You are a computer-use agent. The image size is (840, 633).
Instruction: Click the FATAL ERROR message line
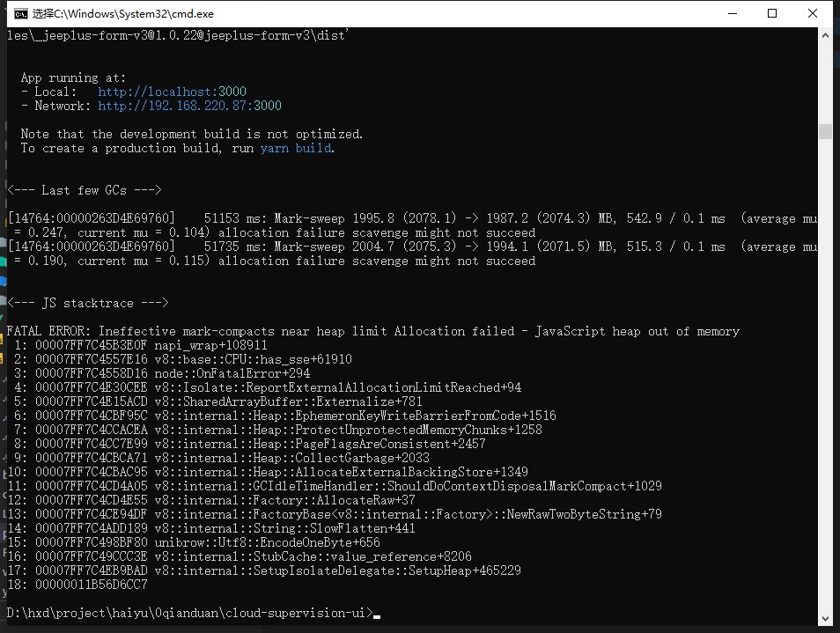pyautogui.click(x=370, y=331)
